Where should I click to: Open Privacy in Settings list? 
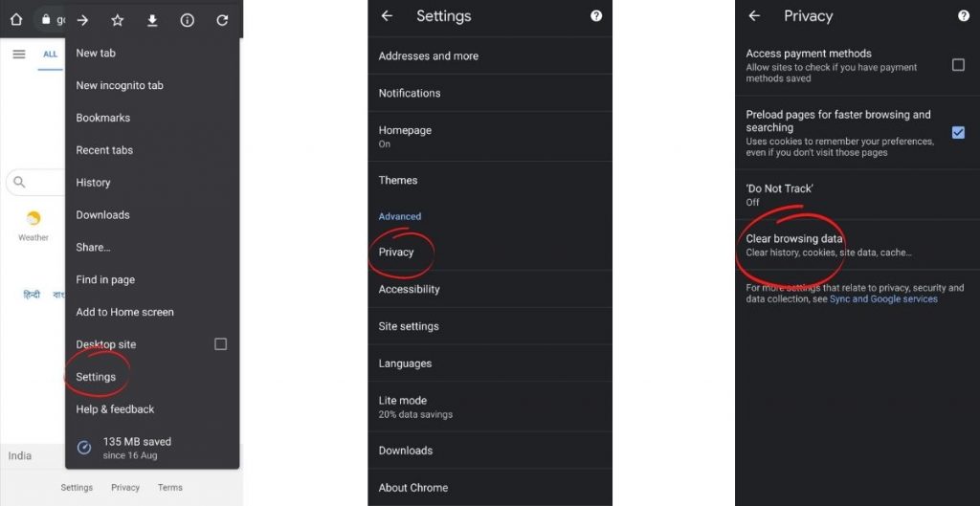(396, 253)
